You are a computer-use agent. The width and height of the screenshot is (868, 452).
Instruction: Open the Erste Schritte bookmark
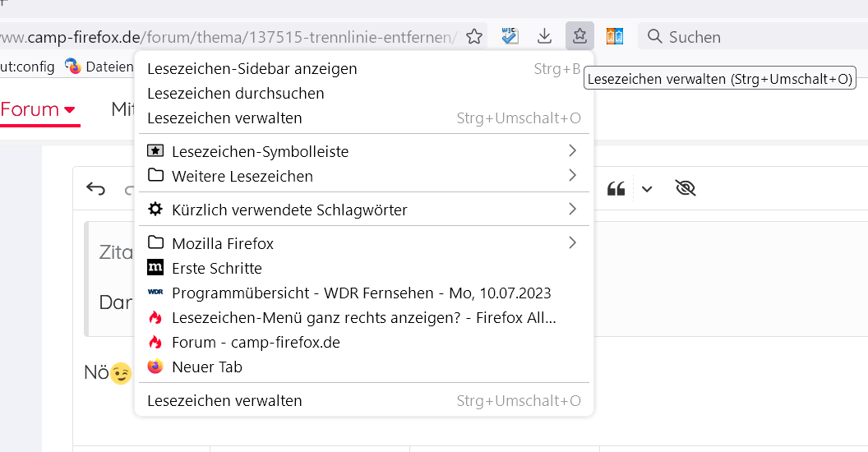tap(216, 268)
